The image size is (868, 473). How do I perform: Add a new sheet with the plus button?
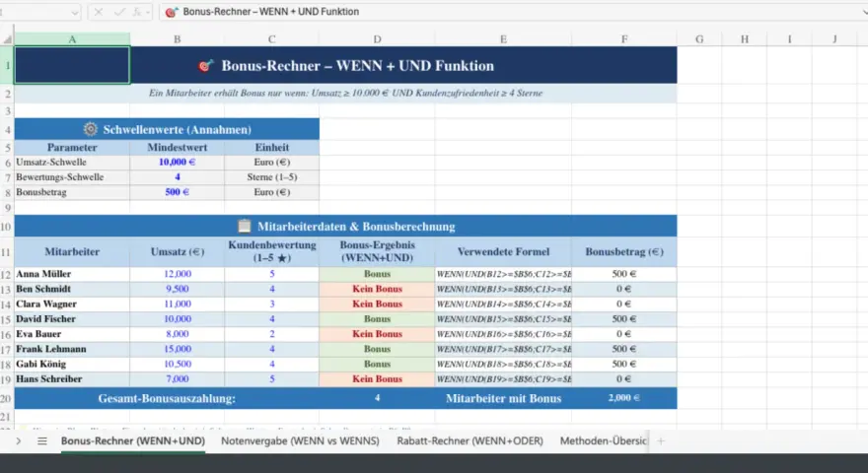(x=661, y=440)
